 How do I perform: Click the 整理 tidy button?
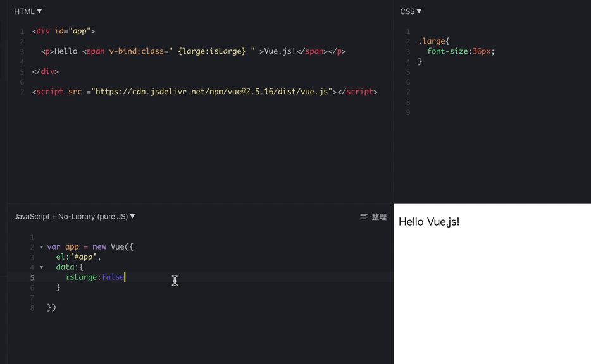click(373, 217)
